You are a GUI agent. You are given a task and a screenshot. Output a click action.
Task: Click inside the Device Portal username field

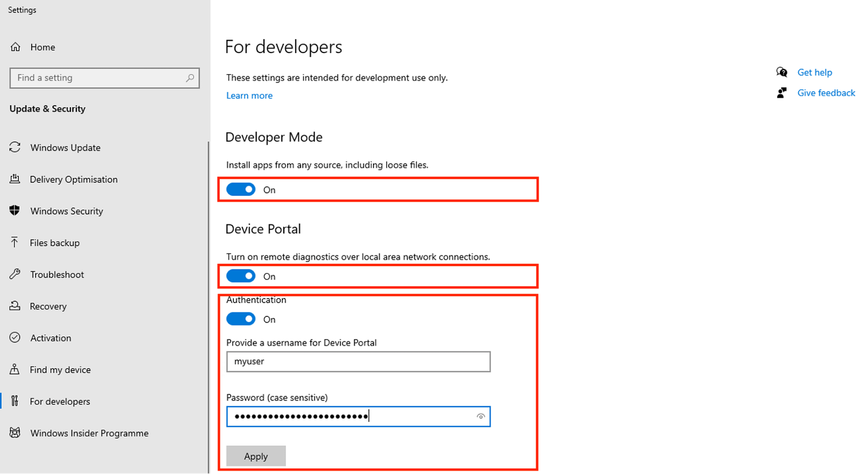click(x=358, y=362)
